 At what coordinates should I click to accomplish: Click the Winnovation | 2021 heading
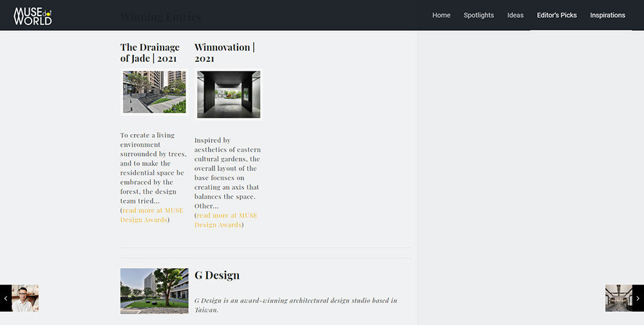click(224, 53)
